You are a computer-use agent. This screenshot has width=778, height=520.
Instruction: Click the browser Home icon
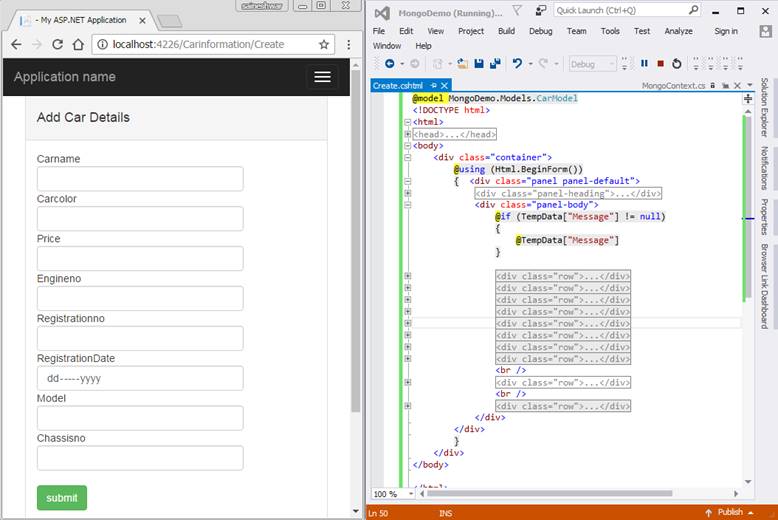click(79, 44)
